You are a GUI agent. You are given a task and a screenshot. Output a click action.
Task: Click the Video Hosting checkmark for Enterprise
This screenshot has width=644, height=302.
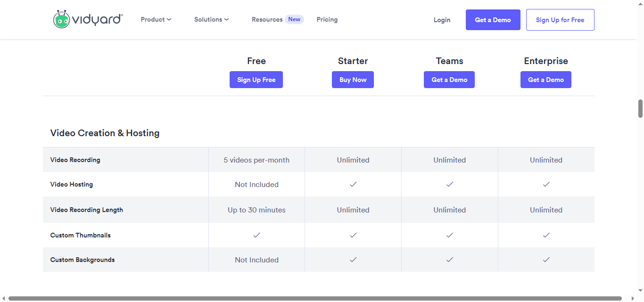click(x=546, y=184)
